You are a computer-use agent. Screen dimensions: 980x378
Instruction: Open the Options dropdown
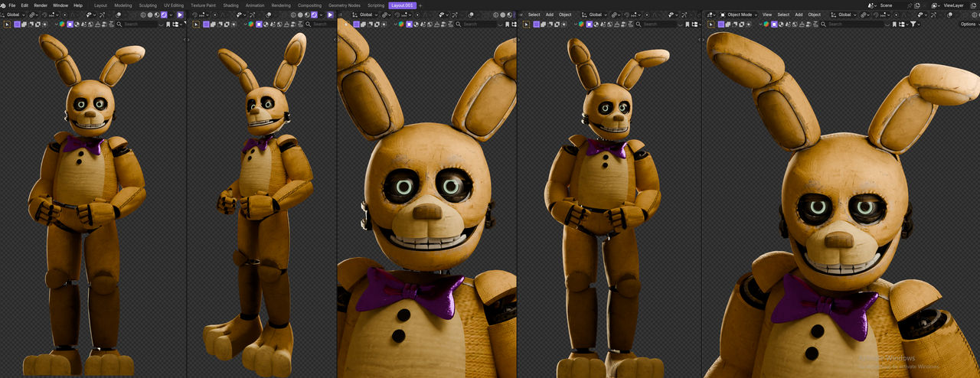(970, 24)
